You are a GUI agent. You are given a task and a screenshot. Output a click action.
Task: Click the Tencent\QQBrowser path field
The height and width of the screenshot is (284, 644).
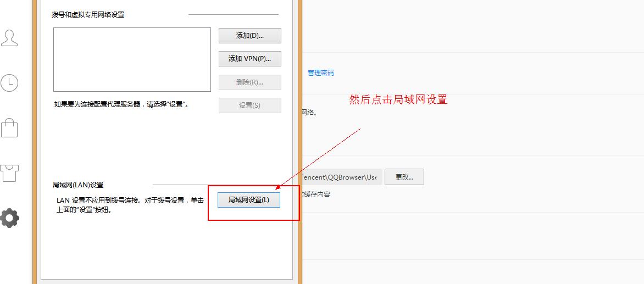click(342, 177)
